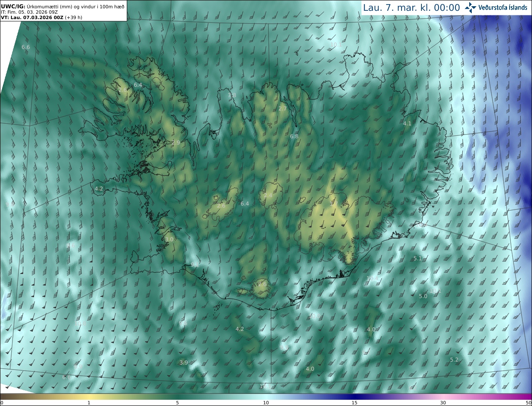The image size is (532, 406).
Task: Click the colour scale tick label 50
Action: click(529, 403)
